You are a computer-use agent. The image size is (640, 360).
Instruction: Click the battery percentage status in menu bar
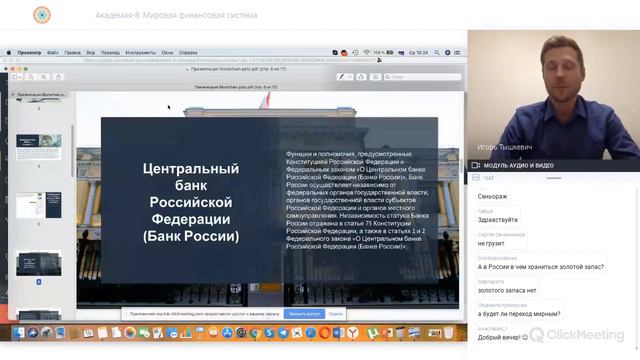tap(383, 53)
